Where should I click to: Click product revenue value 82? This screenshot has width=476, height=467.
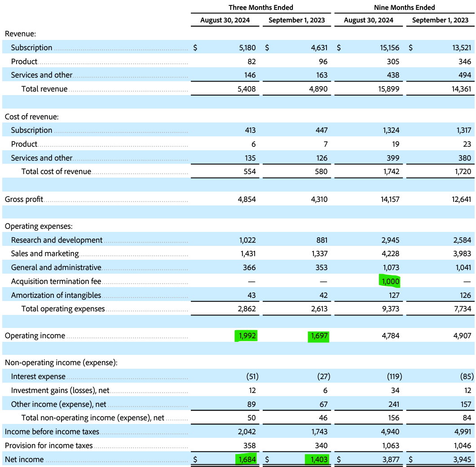tap(251, 61)
